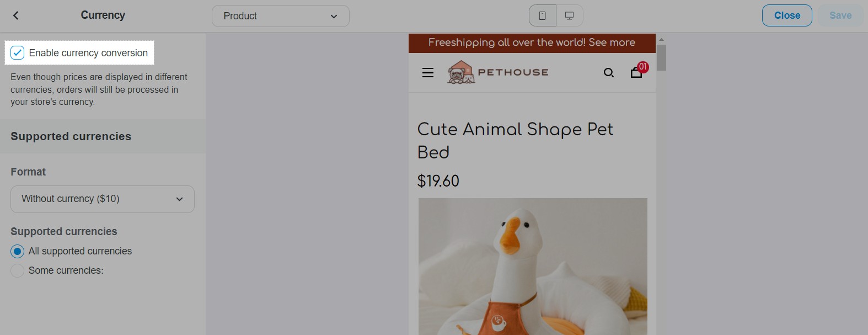Expand the Format dropdown
Image resolution: width=868 pixels, height=335 pixels.
pos(102,199)
